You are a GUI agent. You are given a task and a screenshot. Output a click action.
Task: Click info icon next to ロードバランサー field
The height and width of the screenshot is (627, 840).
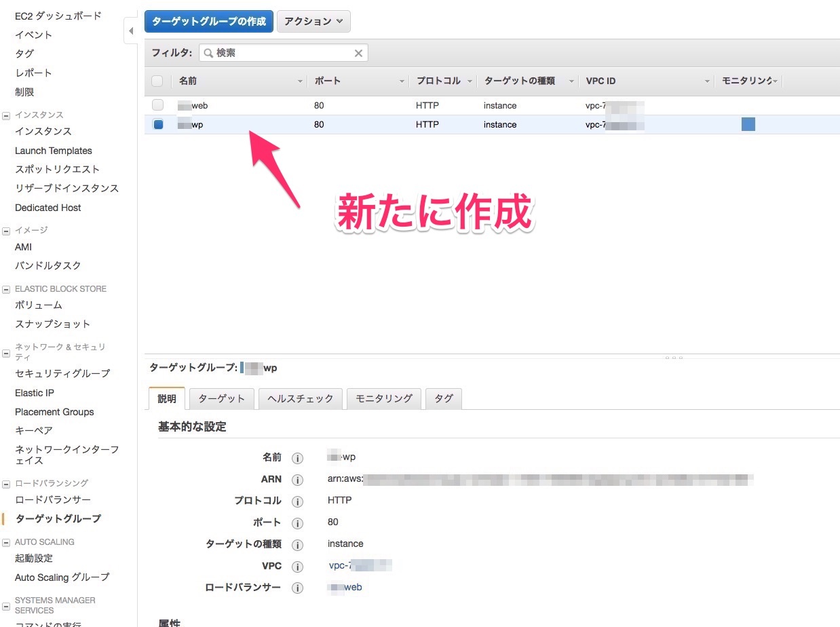[x=297, y=588]
